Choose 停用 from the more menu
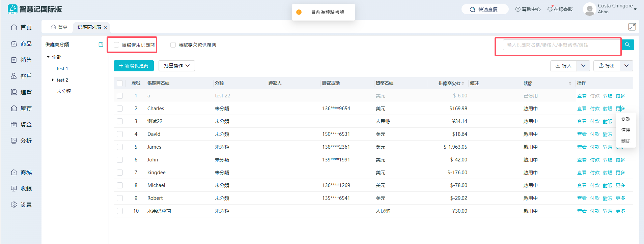Screen dimensions: 644x244 tap(626, 130)
